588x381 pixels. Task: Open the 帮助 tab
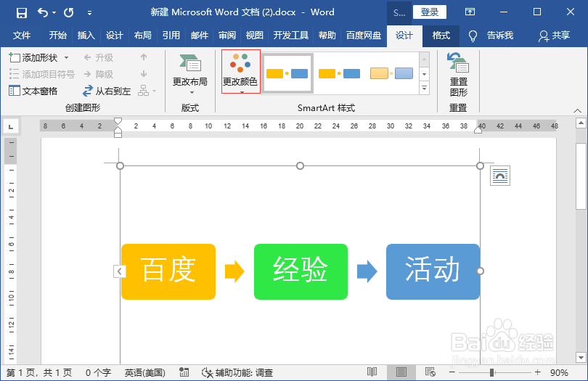[x=327, y=36]
